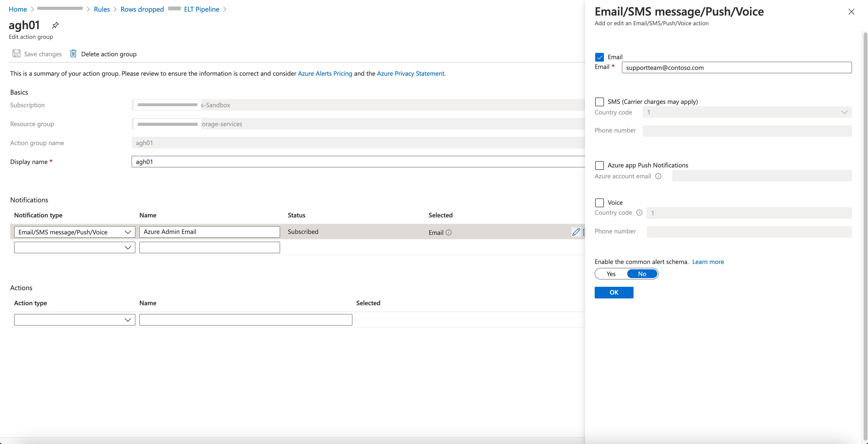The image size is (868, 444).
Task: Tick the Voice checkbox
Action: click(x=600, y=203)
